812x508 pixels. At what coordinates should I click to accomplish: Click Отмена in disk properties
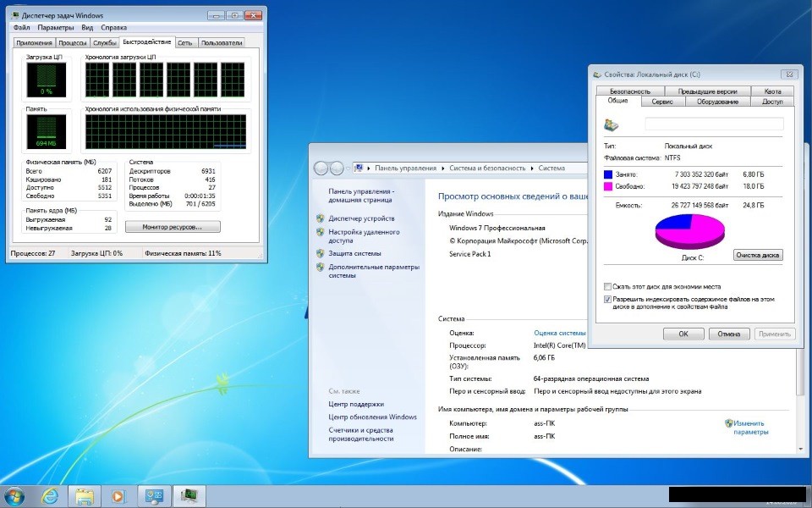(x=728, y=334)
